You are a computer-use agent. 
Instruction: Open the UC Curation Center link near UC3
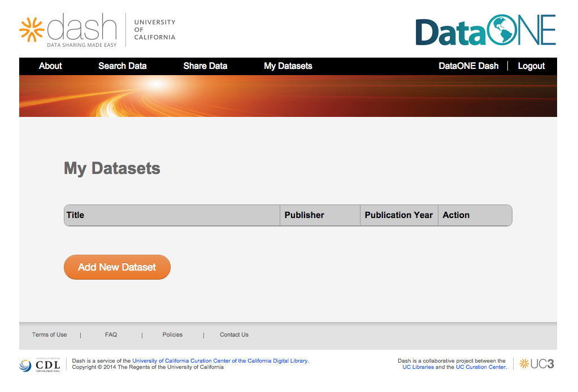tap(481, 367)
